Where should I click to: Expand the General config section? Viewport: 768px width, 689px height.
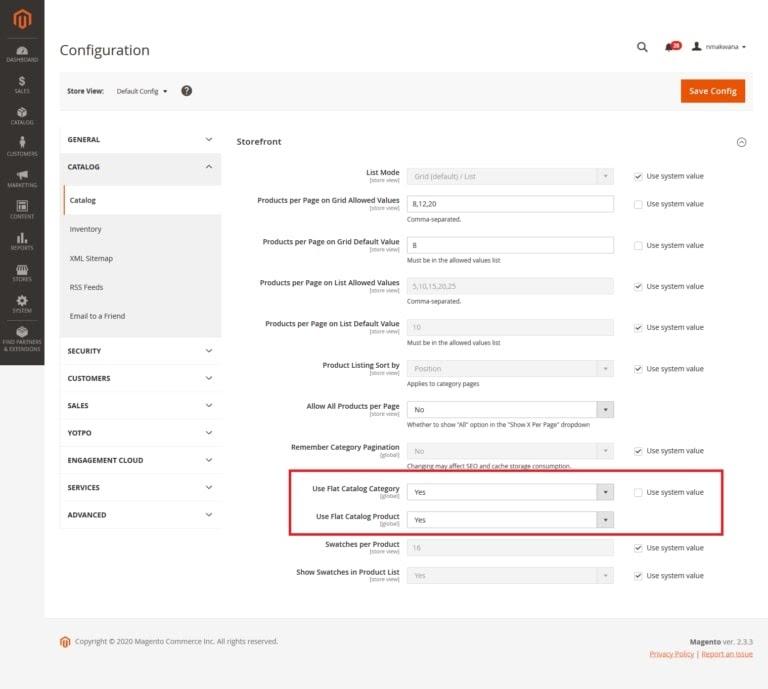coord(140,140)
